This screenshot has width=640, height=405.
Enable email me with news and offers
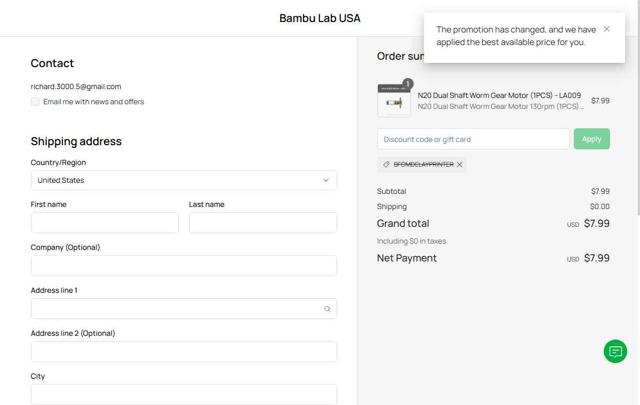click(x=36, y=102)
